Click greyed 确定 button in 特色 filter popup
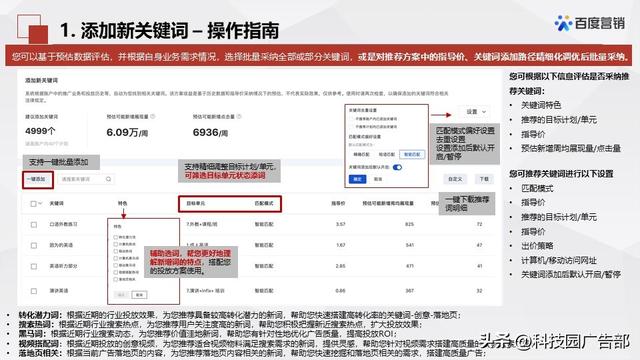The height and width of the screenshot is (360, 640). click(x=122, y=295)
